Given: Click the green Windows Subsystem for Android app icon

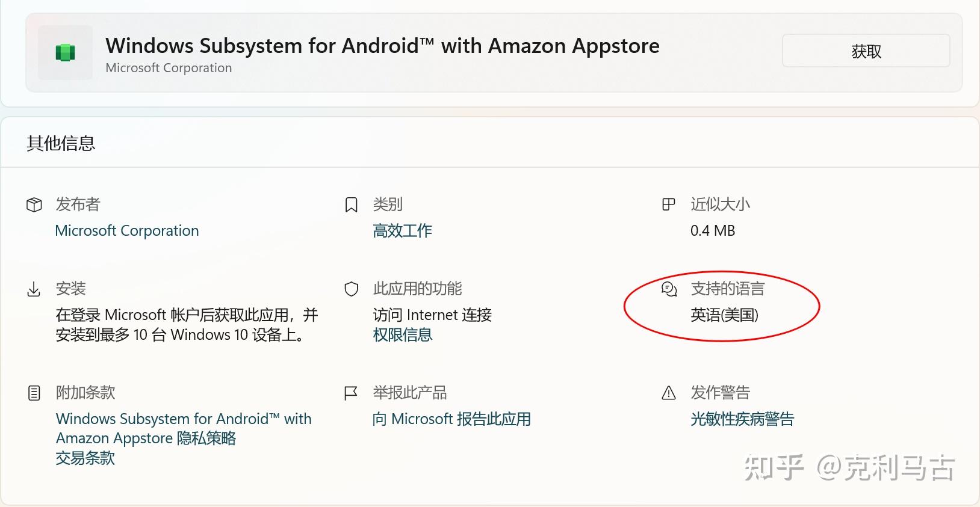Looking at the screenshot, I should 65,53.
